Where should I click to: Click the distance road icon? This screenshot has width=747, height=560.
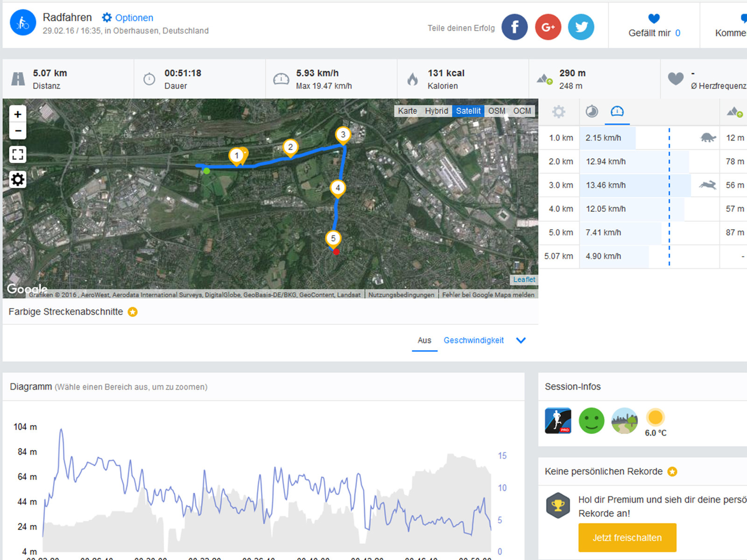tap(18, 79)
